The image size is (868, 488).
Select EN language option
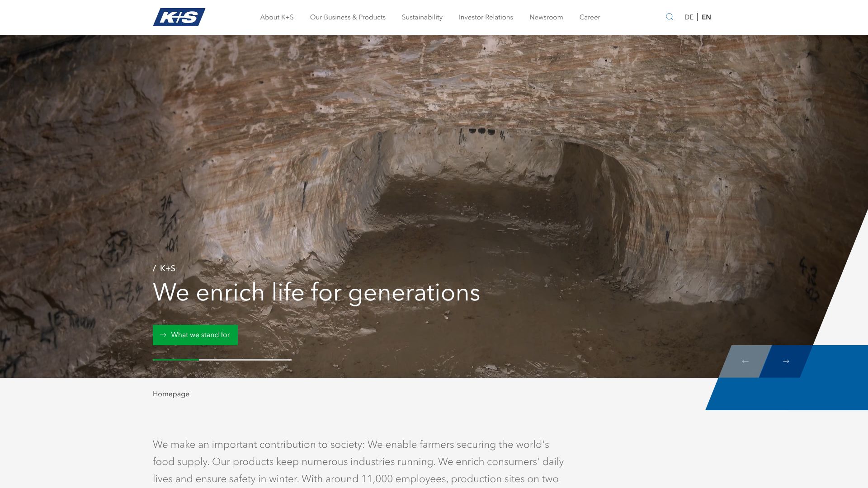[x=706, y=17]
